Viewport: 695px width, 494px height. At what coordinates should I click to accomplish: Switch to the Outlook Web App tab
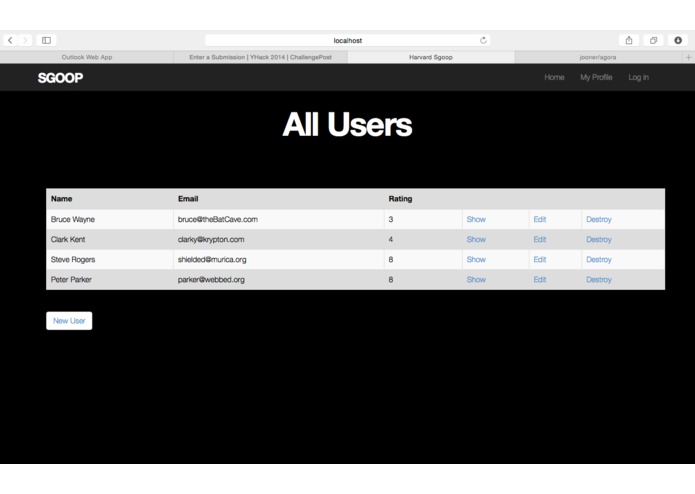point(87,57)
